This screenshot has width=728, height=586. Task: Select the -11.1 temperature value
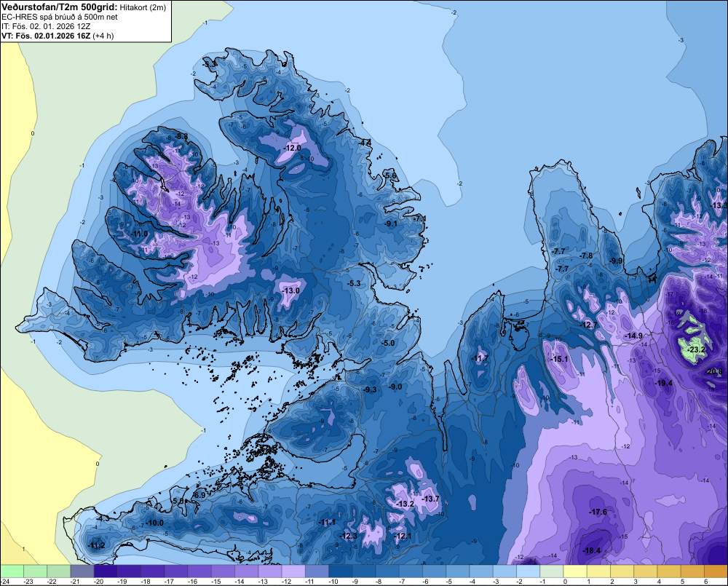coord(327,523)
